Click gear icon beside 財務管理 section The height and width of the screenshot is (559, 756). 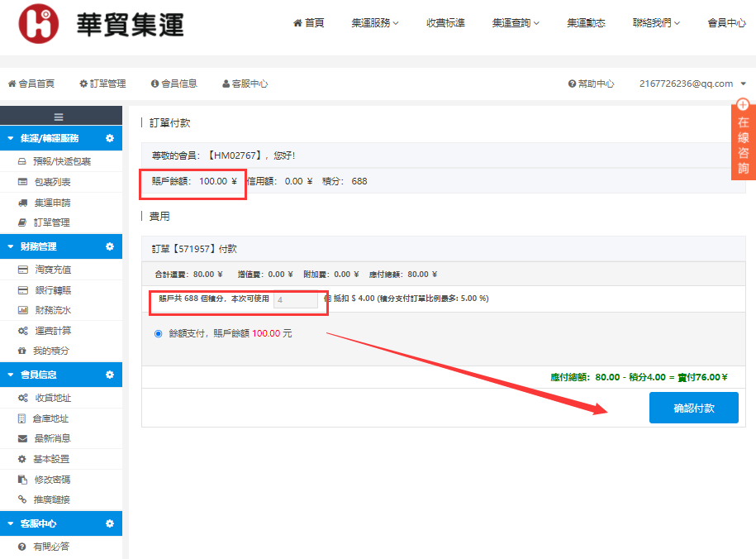pos(109,246)
